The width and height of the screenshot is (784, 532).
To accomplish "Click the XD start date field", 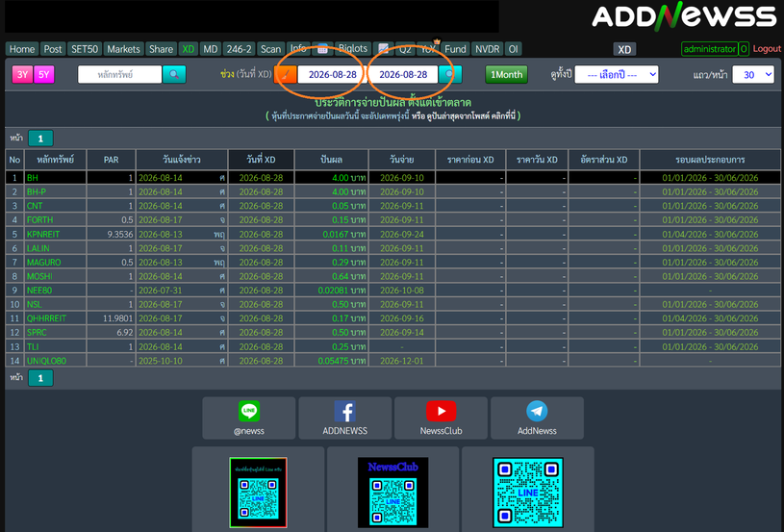I will point(333,74).
